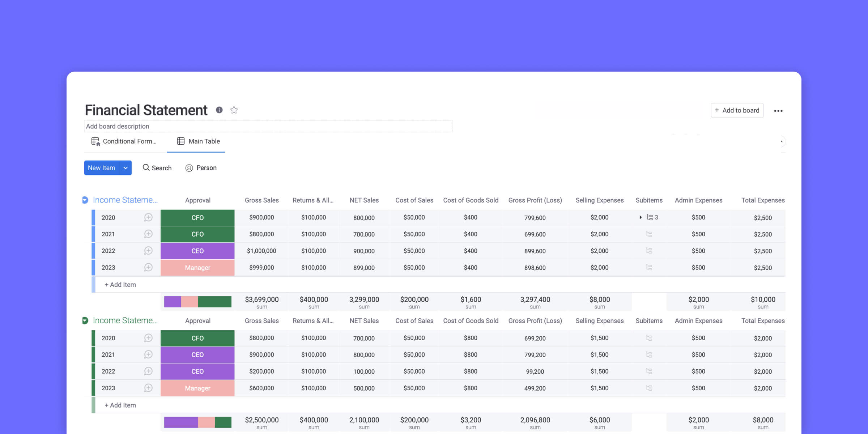The height and width of the screenshot is (434, 868).
Task: Click the Gross Sales field for 2023 row
Action: (x=261, y=267)
